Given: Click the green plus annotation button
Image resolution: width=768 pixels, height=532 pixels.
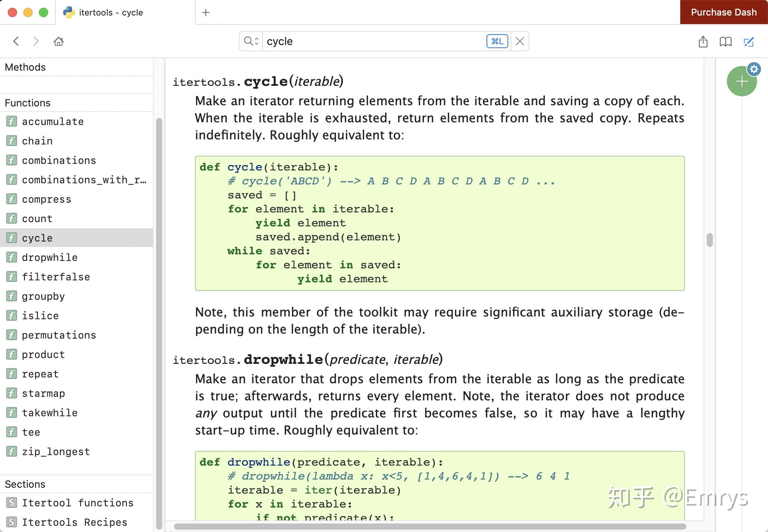Looking at the screenshot, I should [741, 82].
